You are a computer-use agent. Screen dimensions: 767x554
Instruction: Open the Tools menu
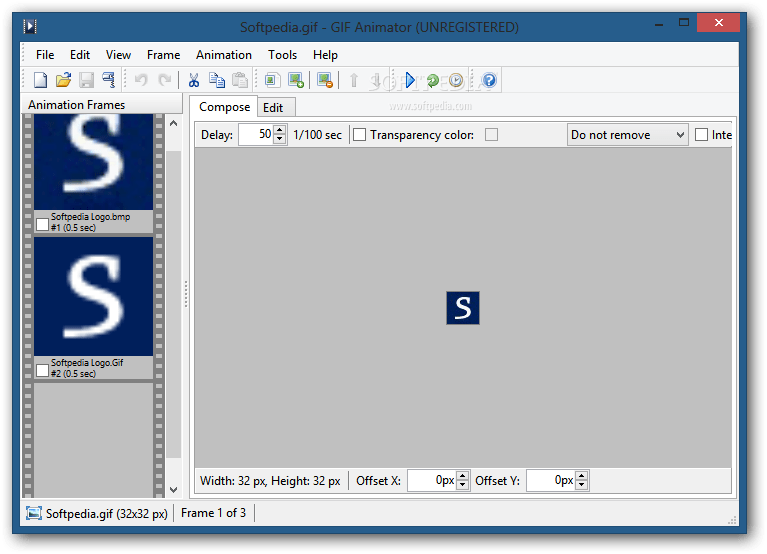(x=282, y=55)
